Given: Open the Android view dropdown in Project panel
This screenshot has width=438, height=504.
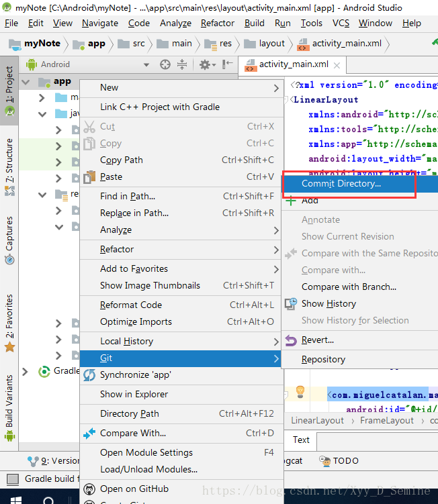Looking at the screenshot, I should (146, 65).
